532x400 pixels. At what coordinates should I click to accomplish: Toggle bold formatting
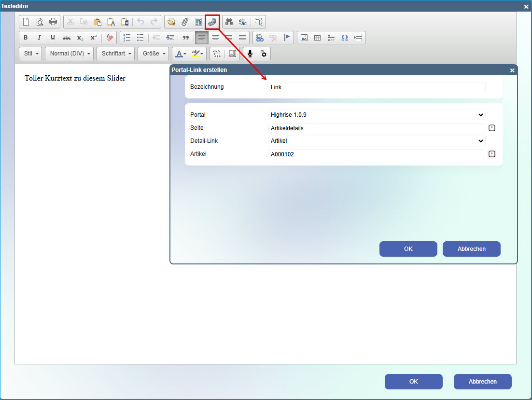click(x=26, y=38)
